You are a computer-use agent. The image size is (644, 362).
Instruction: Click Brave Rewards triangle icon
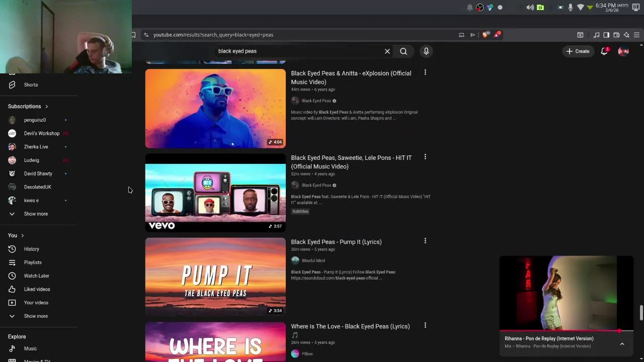pyautogui.click(x=497, y=35)
